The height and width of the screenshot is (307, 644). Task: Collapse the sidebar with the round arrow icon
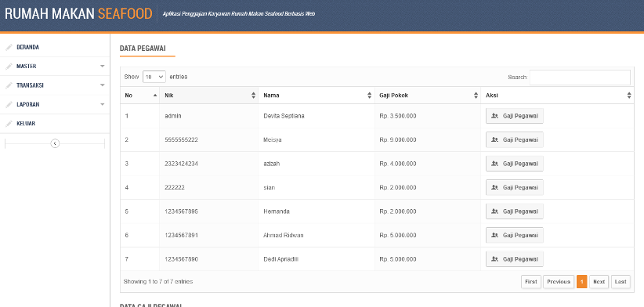[55, 143]
